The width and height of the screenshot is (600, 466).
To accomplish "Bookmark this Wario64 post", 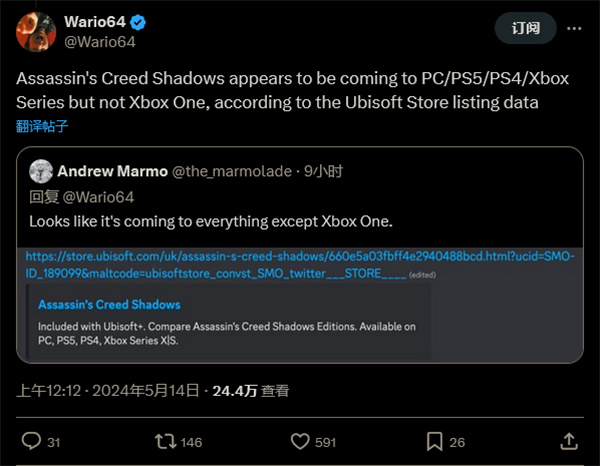I will [x=435, y=442].
